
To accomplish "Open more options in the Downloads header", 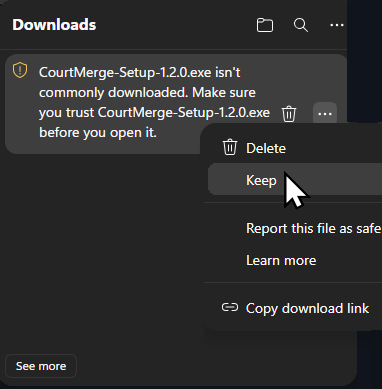I will [x=336, y=25].
